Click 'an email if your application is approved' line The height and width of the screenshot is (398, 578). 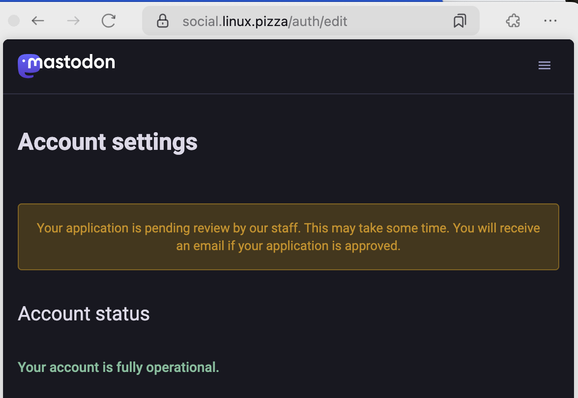click(288, 246)
